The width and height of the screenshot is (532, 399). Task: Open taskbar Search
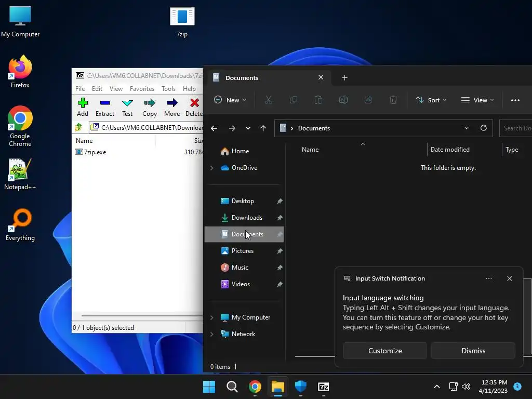(x=232, y=387)
